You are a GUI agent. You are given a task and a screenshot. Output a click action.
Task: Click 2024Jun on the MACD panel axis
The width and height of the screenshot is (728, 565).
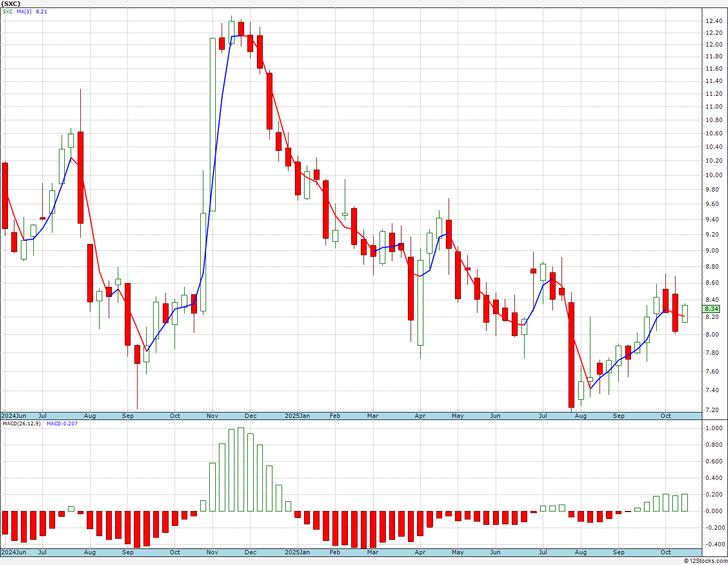[14, 552]
